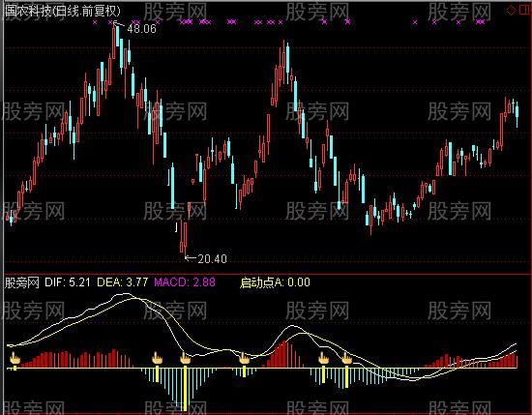Image resolution: width=532 pixels, height=415 pixels.
Task: Click the red split-window box icon
Action: click(524, 11)
